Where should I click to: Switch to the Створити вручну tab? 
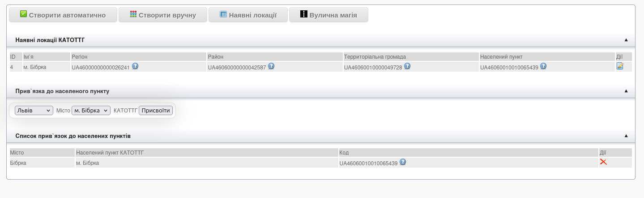pyautogui.click(x=163, y=15)
